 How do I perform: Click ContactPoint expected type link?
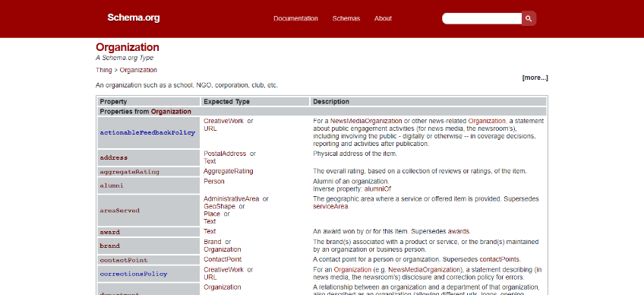[223, 259]
